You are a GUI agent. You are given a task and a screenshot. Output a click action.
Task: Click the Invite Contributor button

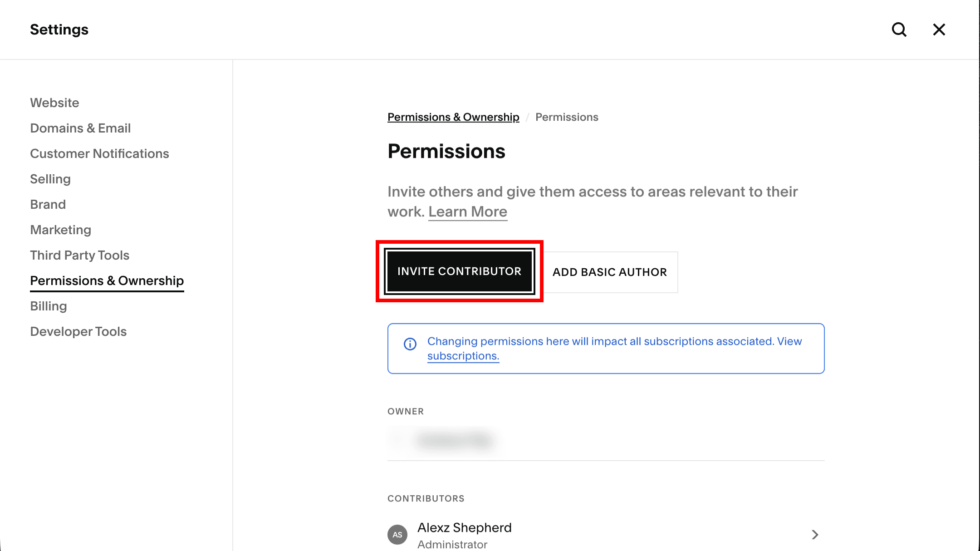(x=459, y=271)
